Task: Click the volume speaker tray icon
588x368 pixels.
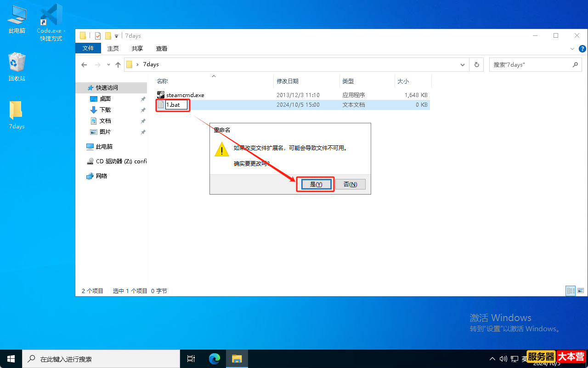Action: 503,359
